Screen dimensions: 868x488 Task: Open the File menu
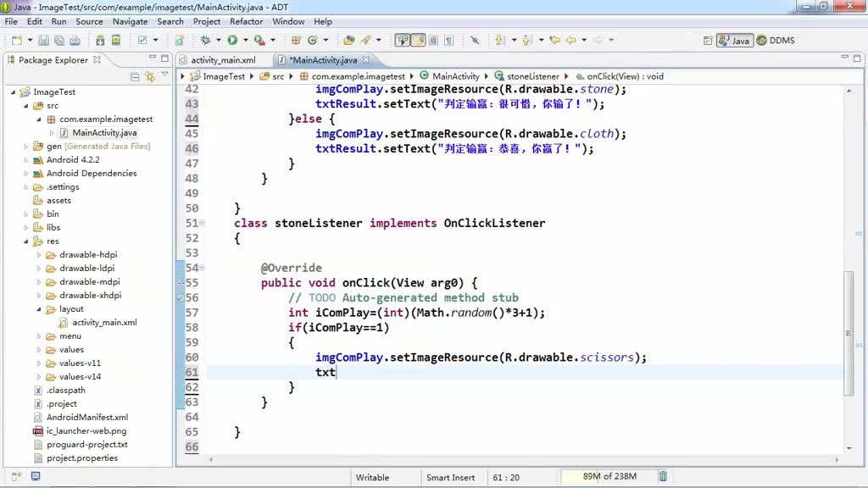point(11,21)
